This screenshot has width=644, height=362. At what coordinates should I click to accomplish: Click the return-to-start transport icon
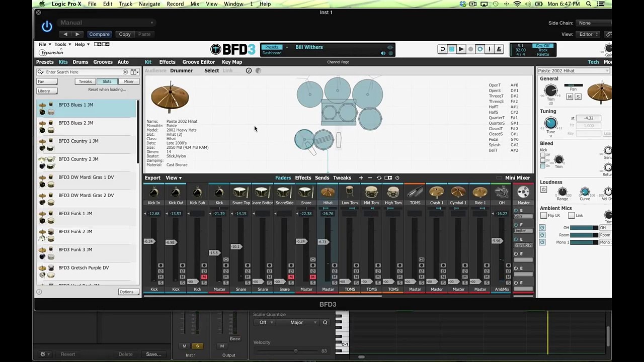coord(442,49)
